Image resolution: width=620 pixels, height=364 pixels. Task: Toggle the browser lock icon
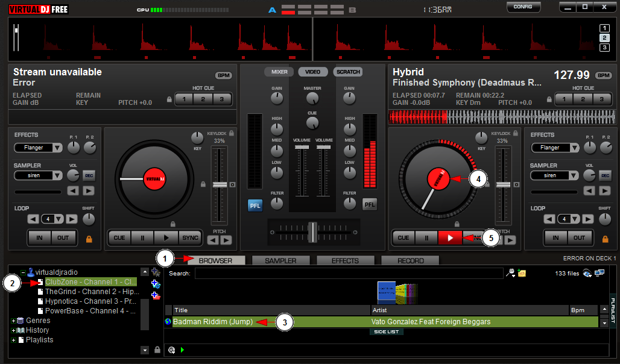coord(157,350)
